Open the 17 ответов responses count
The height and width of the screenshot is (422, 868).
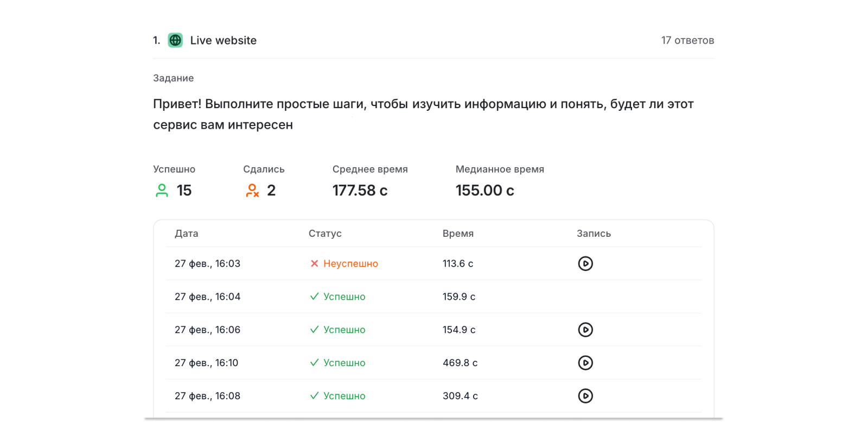coord(687,41)
